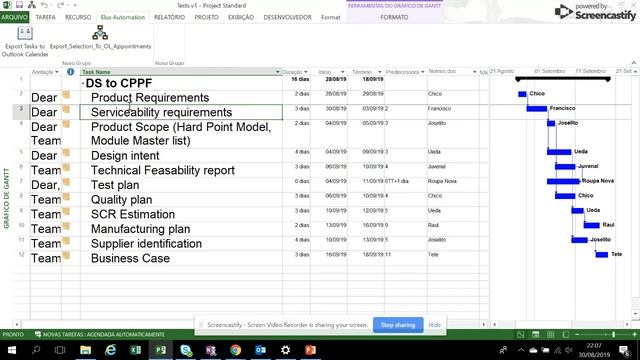
Task: Open Início column dropdown arrow
Action: point(342,72)
